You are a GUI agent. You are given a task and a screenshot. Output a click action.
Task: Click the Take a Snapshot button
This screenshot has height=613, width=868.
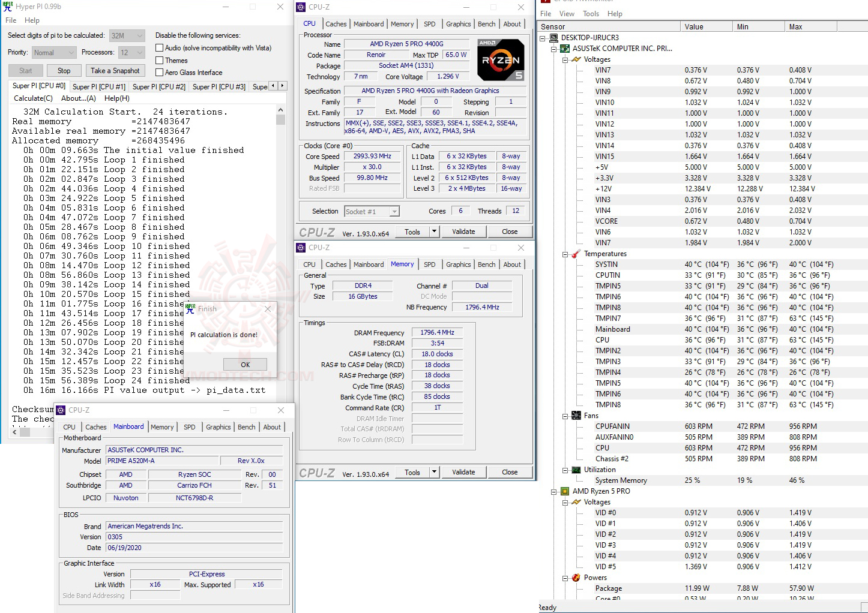[x=115, y=70]
